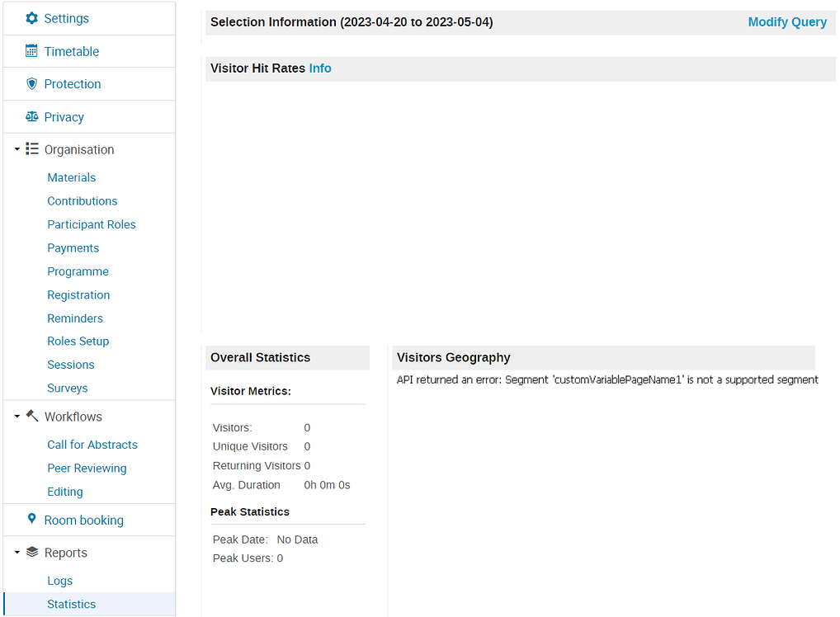
Task: Open the Contributions page
Action: pos(82,200)
